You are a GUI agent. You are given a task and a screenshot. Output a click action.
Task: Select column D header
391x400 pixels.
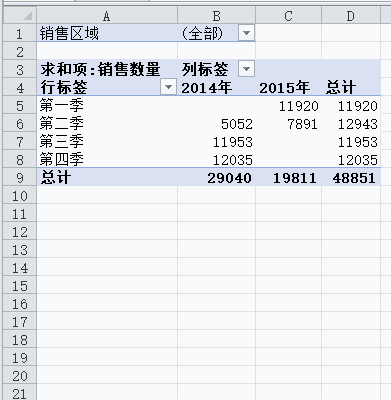(x=351, y=15)
